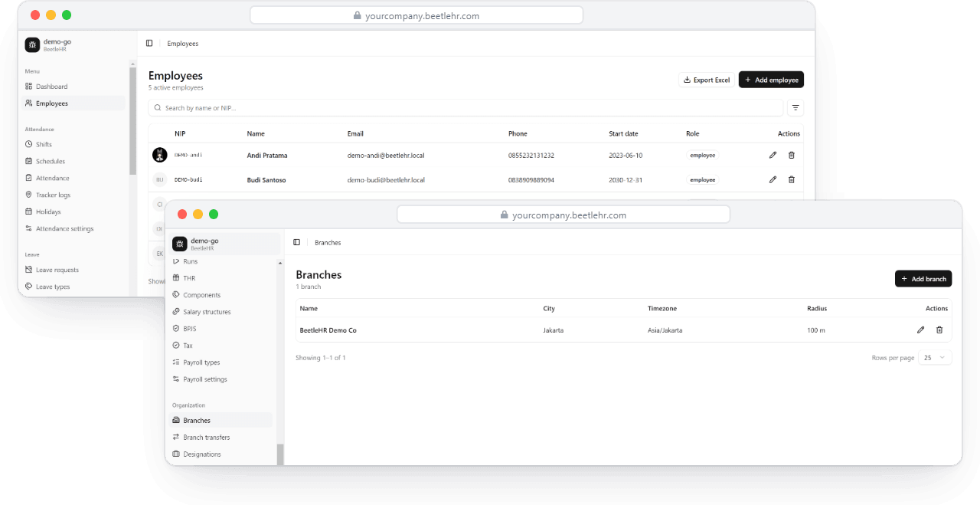Open Payroll settings in the sidebar

221,379
